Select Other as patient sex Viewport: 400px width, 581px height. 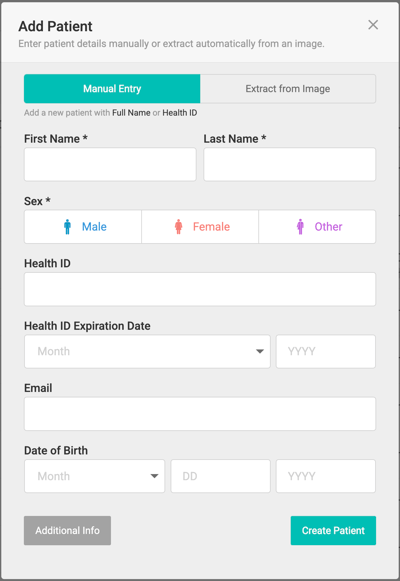pyautogui.click(x=317, y=227)
